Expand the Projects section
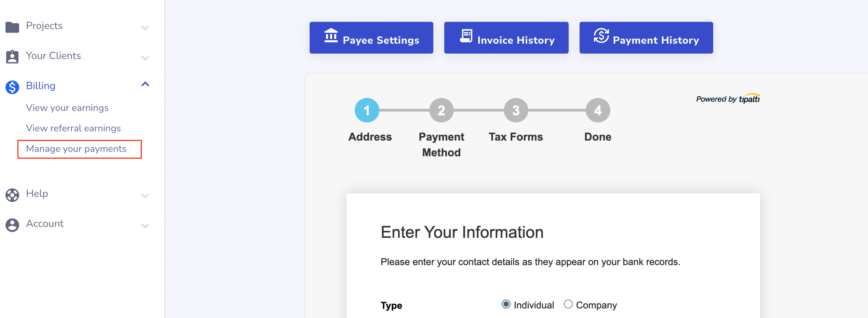The image size is (868, 318). pyautogui.click(x=146, y=27)
